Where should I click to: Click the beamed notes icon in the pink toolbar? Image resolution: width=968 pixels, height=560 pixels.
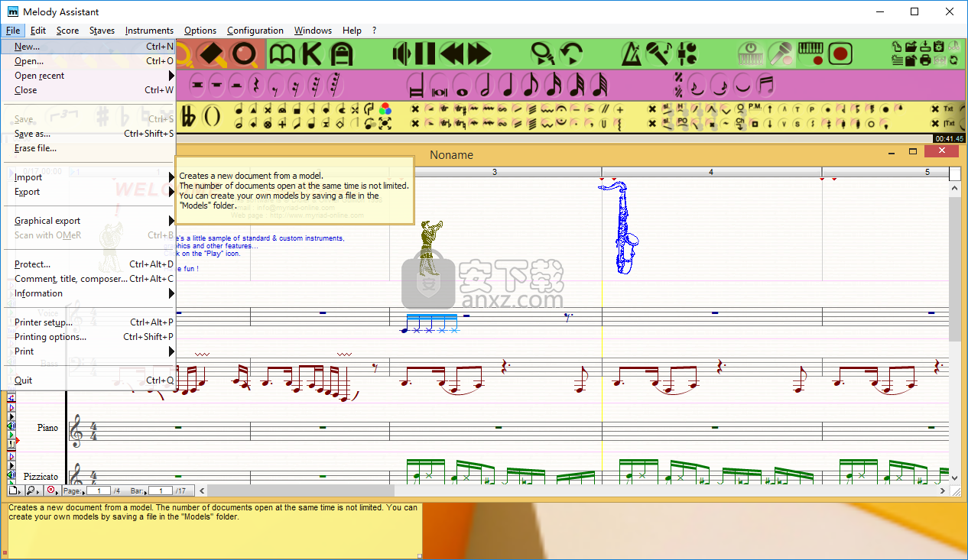pos(765,85)
